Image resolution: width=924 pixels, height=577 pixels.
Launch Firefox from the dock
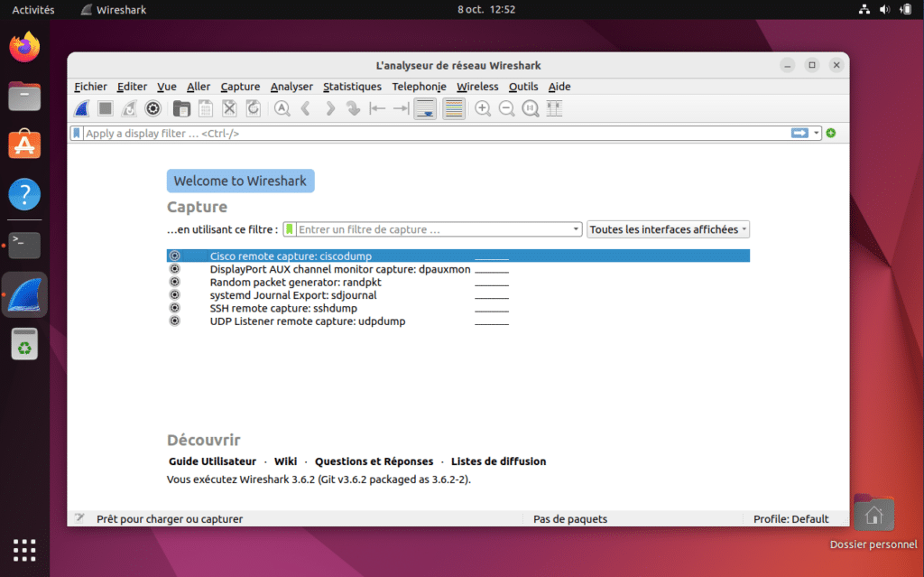click(x=24, y=47)
